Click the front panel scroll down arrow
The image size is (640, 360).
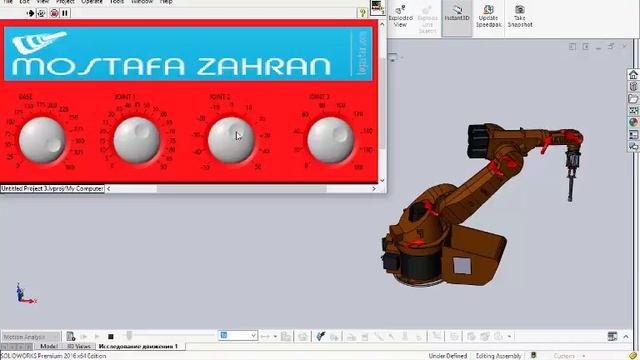[x=382, y=180]
